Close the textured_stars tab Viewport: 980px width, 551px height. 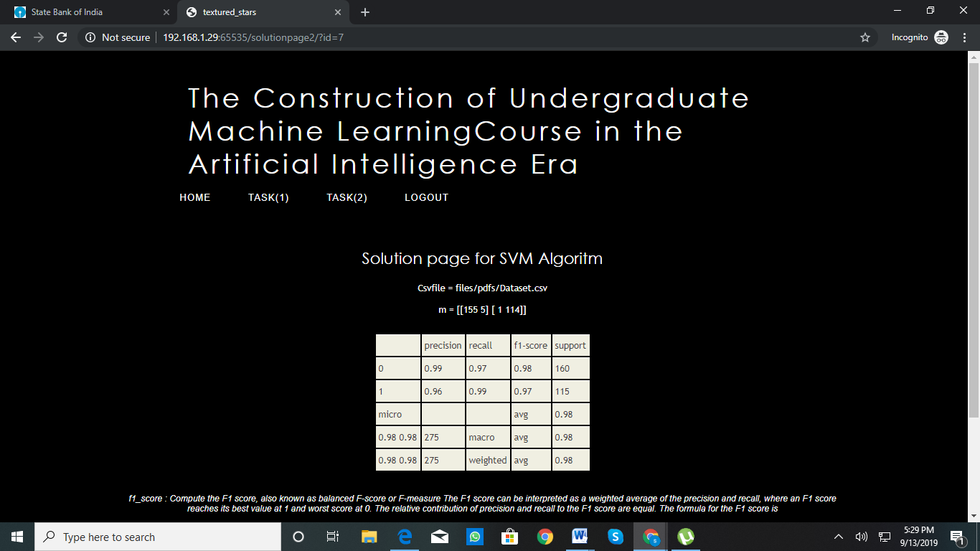tap(338, 12)
